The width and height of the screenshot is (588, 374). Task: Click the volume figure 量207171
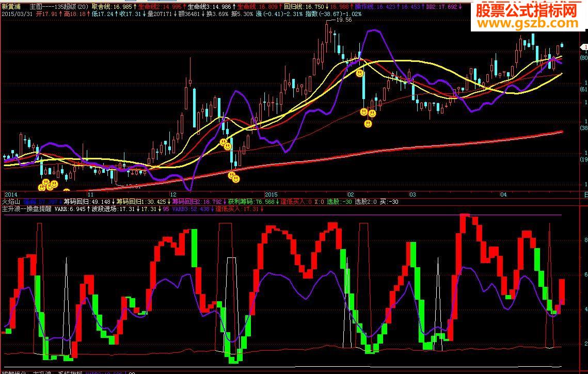pyautogui.click(x=160, y=14)
